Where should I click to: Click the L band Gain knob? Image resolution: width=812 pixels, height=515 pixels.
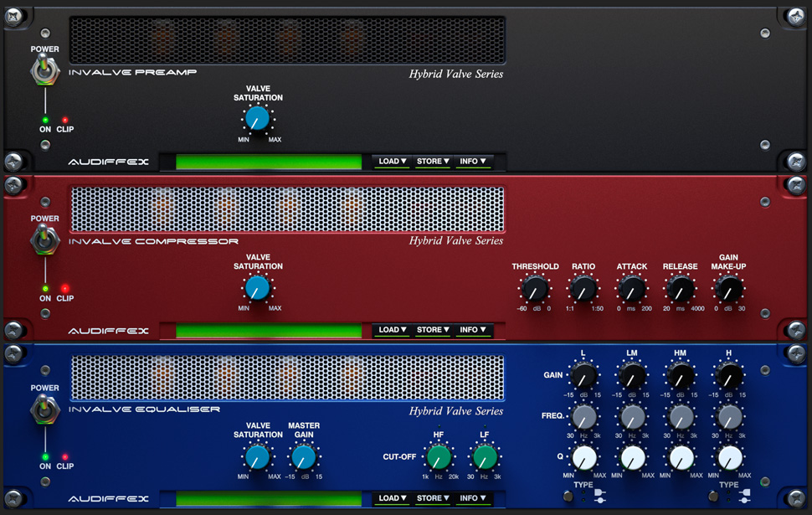coord(583,375)
